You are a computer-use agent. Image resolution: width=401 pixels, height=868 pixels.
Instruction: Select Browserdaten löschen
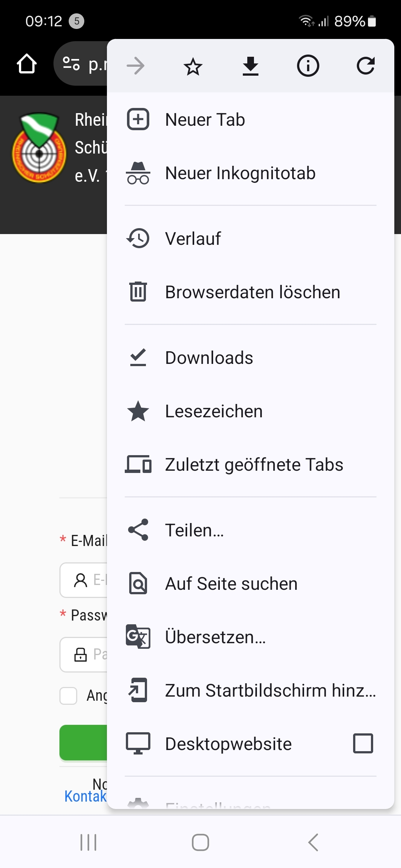[x=251, y=292]
